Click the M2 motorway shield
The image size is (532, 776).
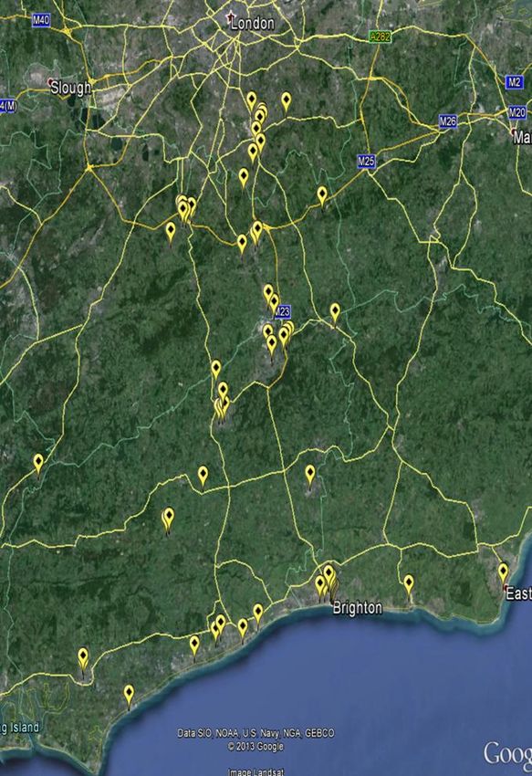[x=514, y=83]
